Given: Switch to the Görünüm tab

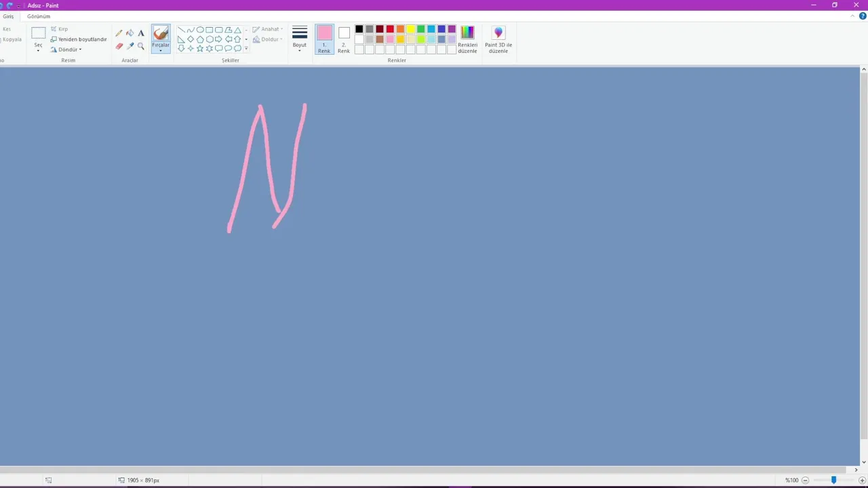Looking at the screenshot, I should point(39,16).
